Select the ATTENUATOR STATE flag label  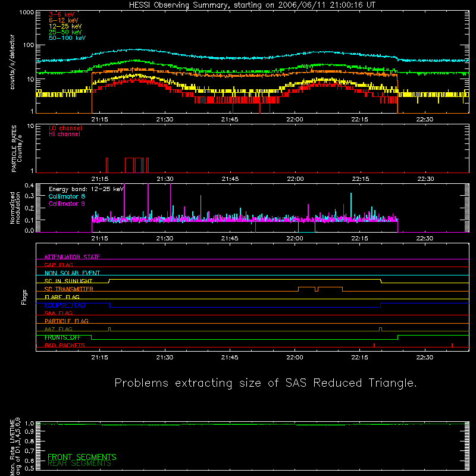click(72, 257)
